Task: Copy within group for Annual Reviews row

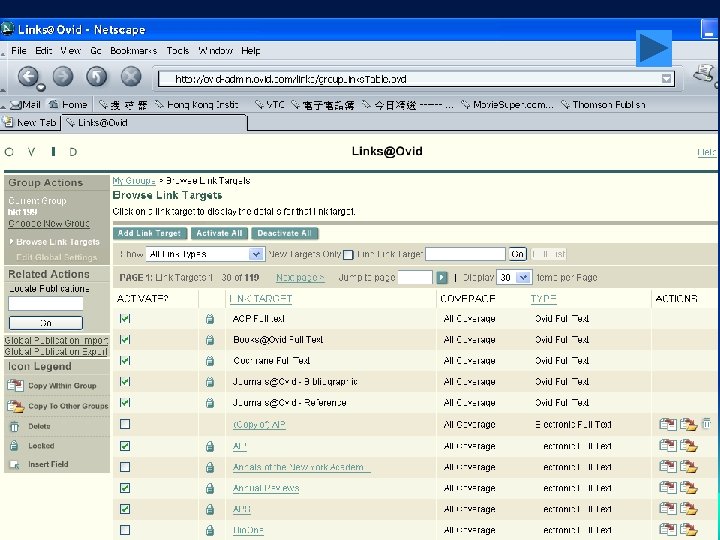Action: pyautogui.click(x=668, y=488)
